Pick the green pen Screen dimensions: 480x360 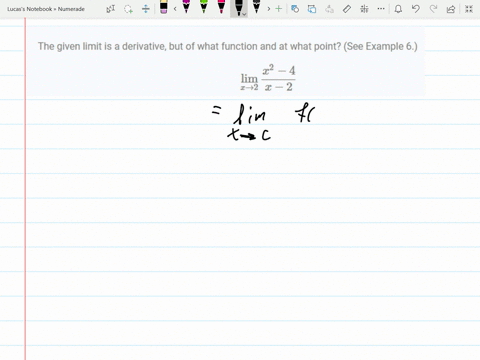(204, 7)
